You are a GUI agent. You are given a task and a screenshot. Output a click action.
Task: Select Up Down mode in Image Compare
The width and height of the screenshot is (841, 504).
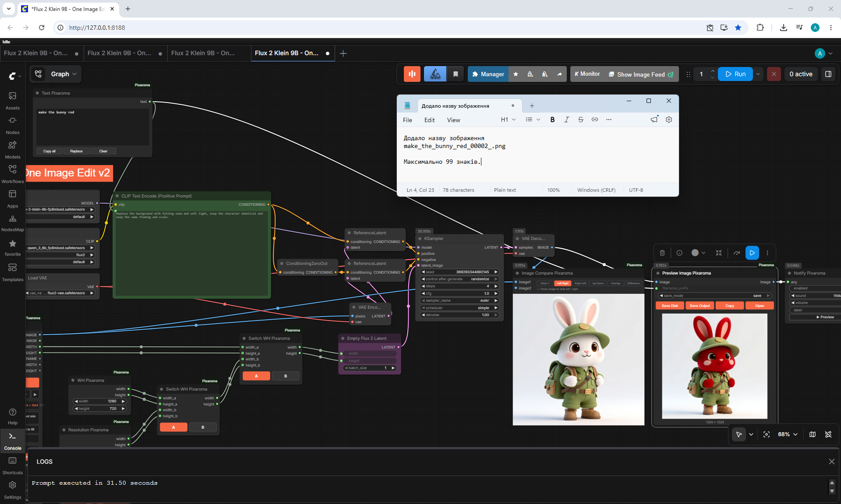pyautogui.click(x=598, y=283)
